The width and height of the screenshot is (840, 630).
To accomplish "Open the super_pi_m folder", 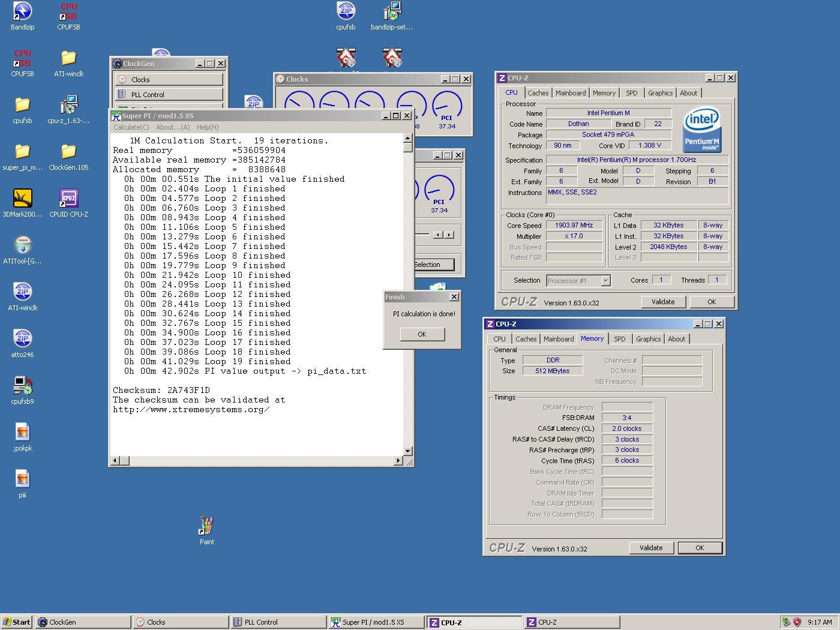I will pyautogui.click(x=22, y=157).
